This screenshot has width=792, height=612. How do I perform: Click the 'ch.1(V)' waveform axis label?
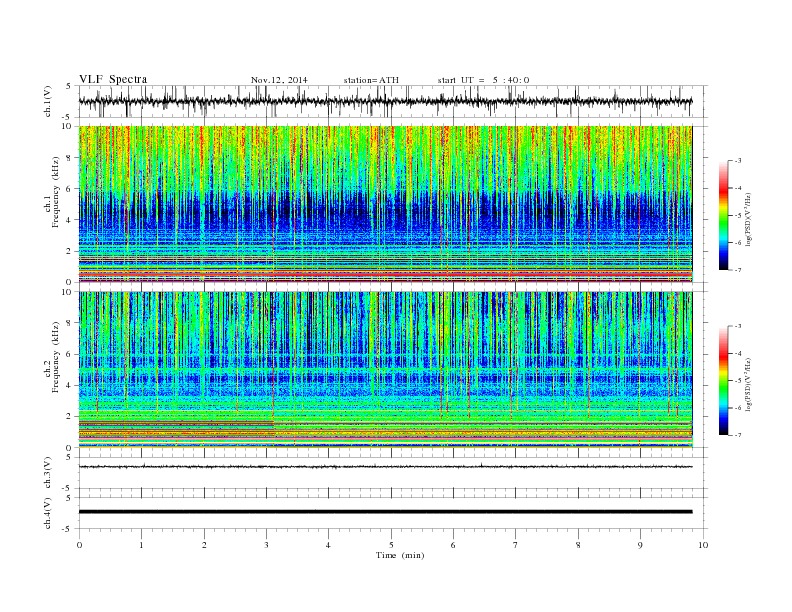point(48,101)
